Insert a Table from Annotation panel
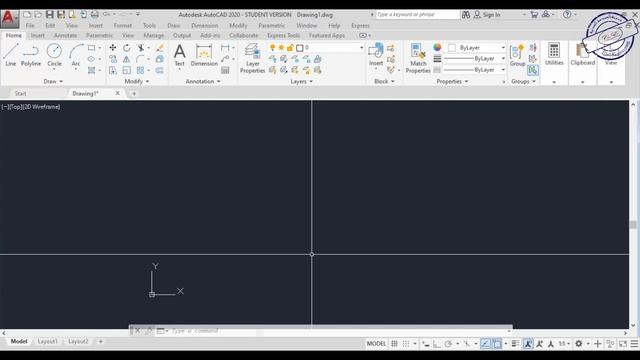 click(x=225, y=70)
